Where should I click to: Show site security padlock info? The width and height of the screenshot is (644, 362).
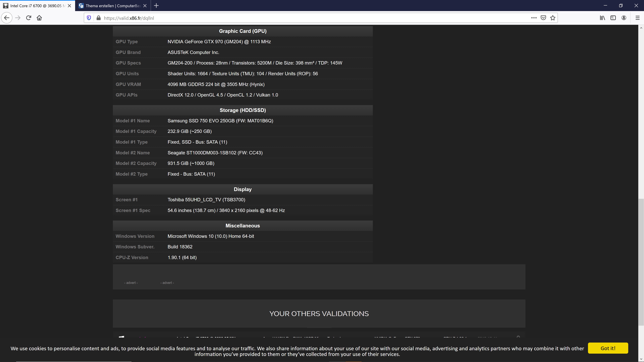(98, 18)
